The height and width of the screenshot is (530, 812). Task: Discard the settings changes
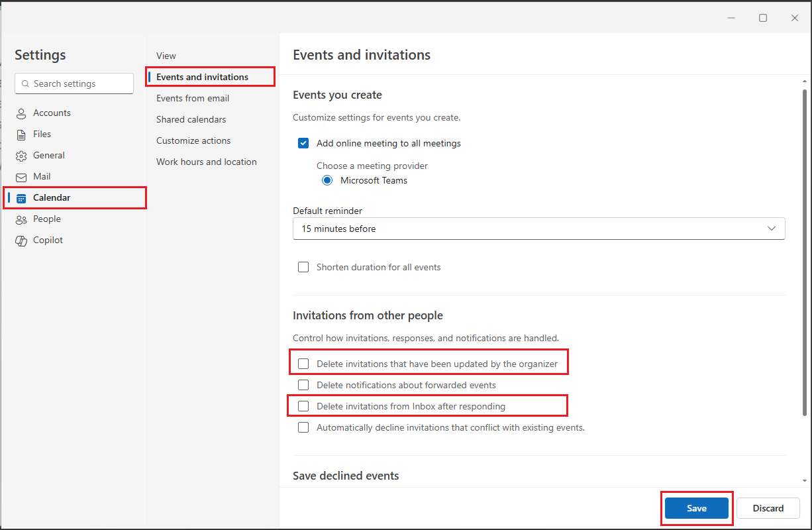(x=768, y=509)
